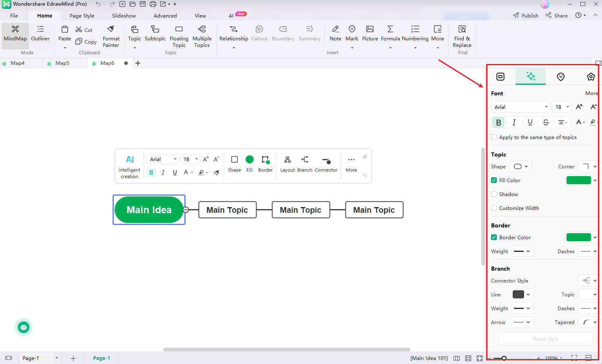
Task: Open the Branch Arrow dropdown
Action: [x=522, y=322]
